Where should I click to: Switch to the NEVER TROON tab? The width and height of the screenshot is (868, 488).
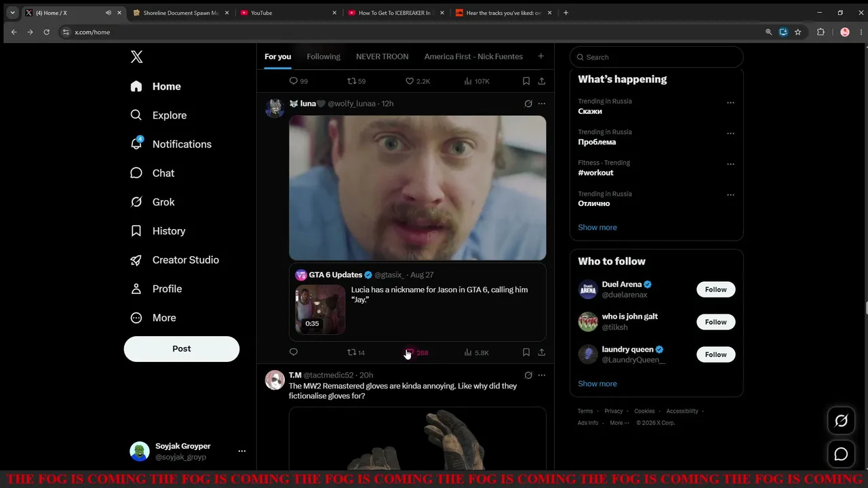point(382,56)
